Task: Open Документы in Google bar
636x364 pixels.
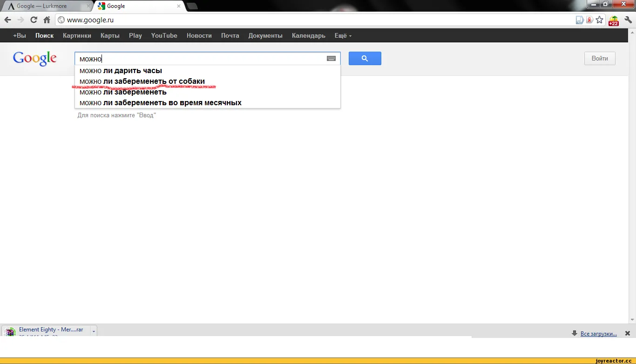Action: point(265,35)
